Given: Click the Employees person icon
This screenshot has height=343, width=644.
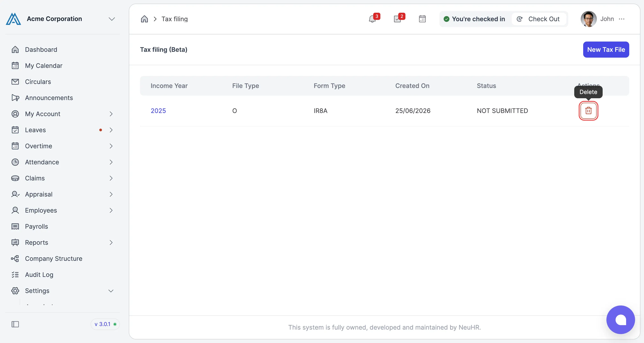Looking at the screenshot, I should pos(15,210).
